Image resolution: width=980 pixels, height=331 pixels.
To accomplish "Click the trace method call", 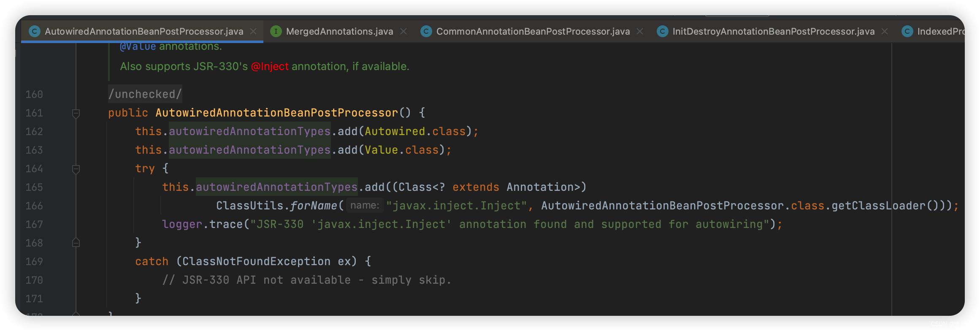I will [x=226, y=225].
